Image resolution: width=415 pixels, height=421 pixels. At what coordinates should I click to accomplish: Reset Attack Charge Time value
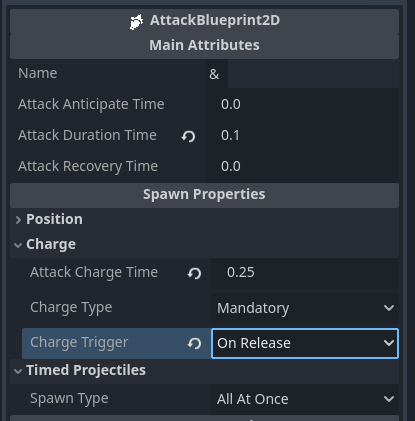pos(194,273)
